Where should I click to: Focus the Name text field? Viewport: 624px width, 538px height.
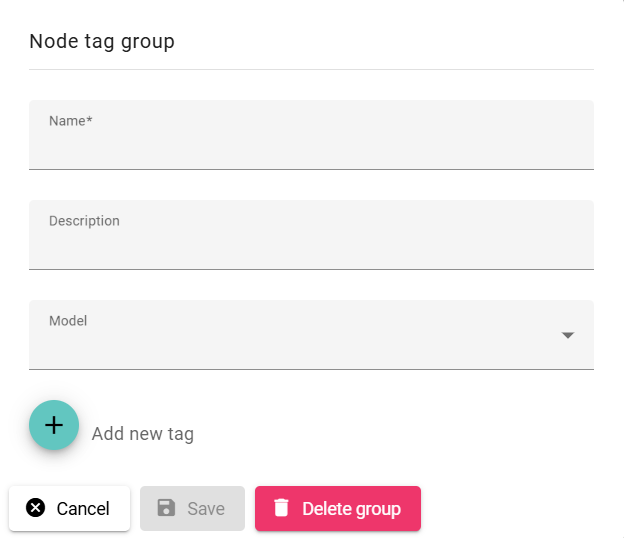[310, 146]
